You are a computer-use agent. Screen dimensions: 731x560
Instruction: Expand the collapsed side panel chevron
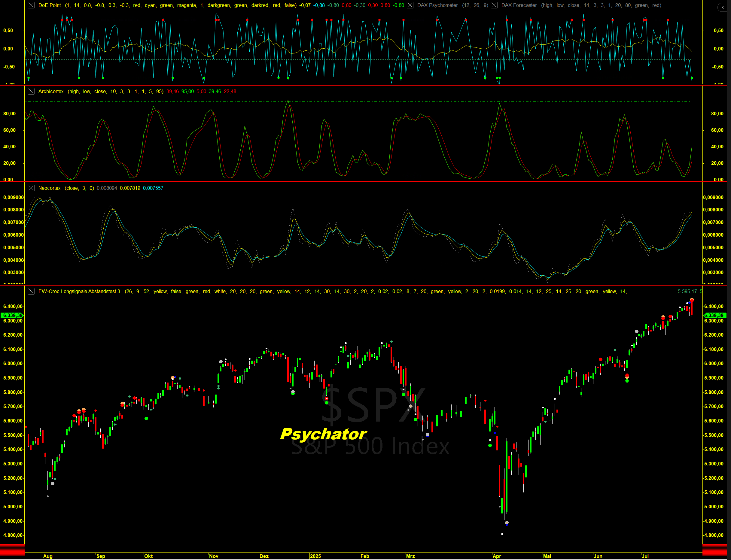click(723, 7)
